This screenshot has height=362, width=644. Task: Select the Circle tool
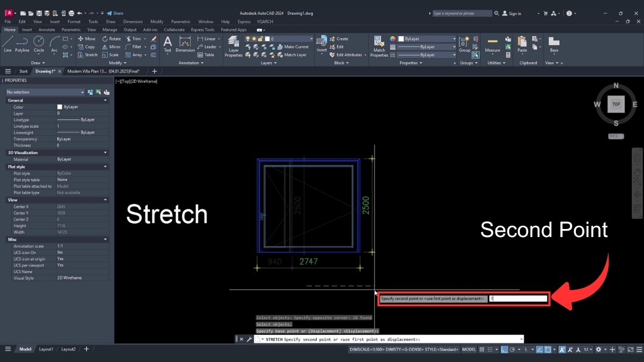coord(39,44)
